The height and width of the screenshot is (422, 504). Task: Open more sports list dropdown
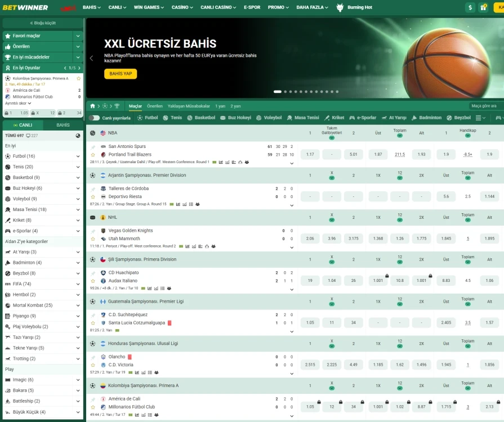tap(480, 118)
